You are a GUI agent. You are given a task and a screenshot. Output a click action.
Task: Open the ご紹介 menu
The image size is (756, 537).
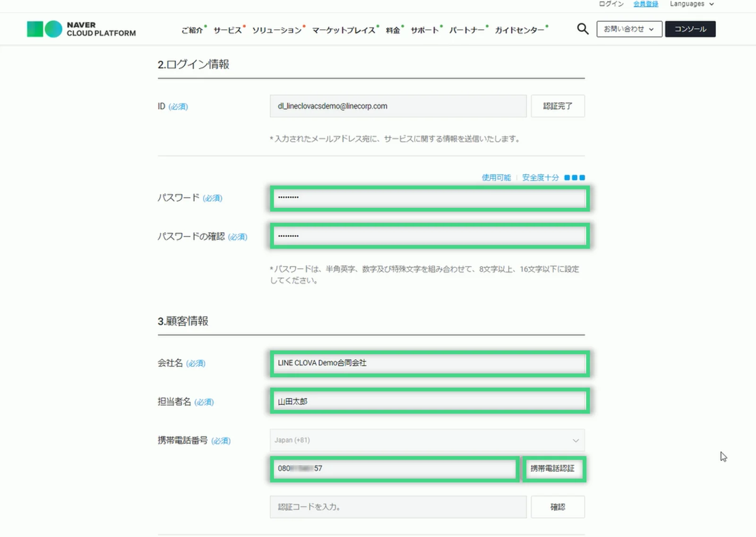tap(192, 30)
